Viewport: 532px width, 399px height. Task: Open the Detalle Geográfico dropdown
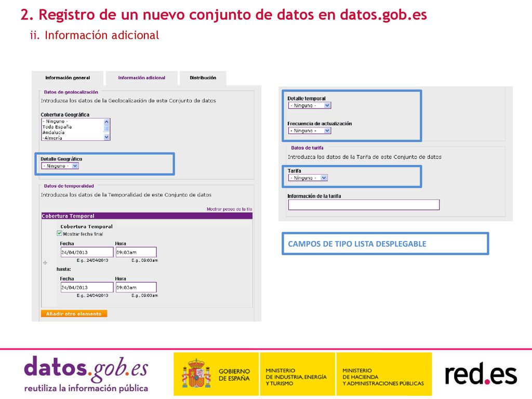(60, 166)
